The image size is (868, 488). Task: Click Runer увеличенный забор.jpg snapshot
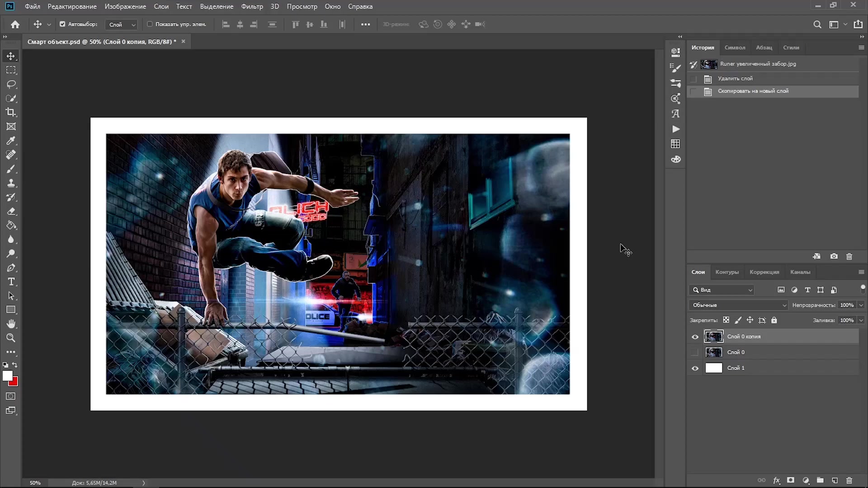pos(773,64)
